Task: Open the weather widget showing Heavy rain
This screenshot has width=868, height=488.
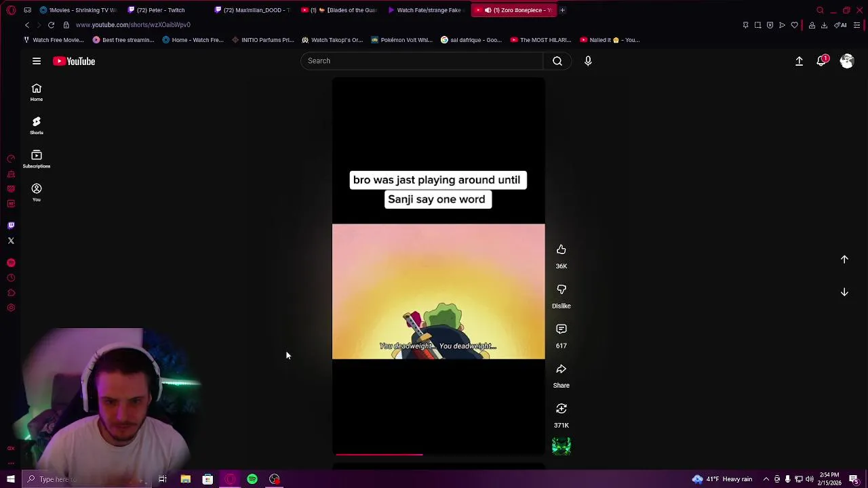Action: [x=722, y=479]
